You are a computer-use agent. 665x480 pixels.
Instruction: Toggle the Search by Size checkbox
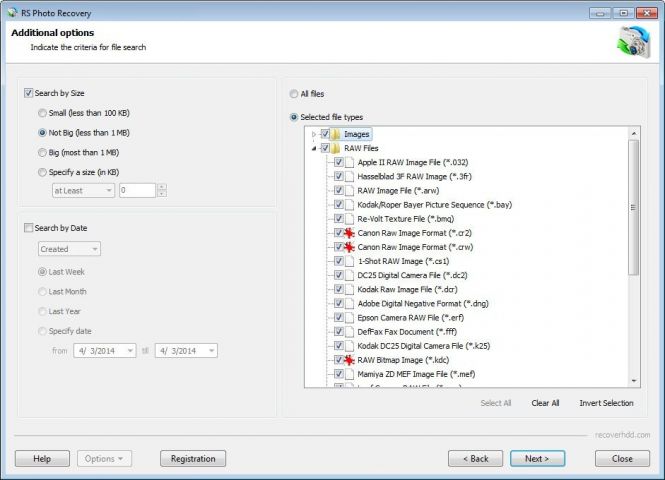click(x=28, y=93)
